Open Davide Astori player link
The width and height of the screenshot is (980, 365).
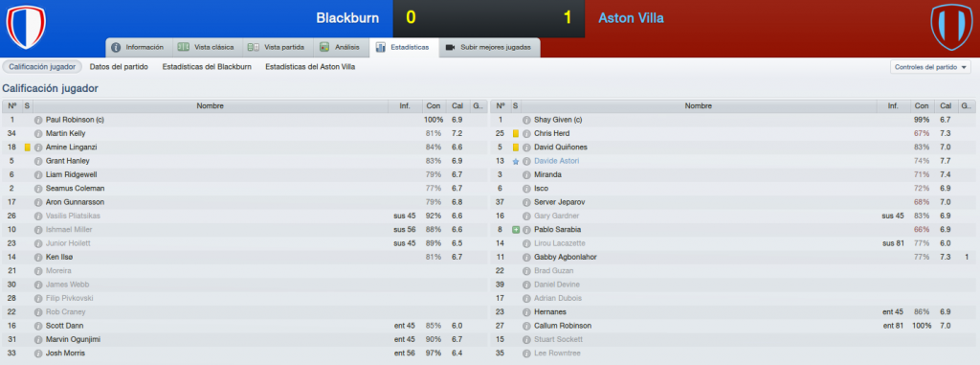(x=556, y=161)
